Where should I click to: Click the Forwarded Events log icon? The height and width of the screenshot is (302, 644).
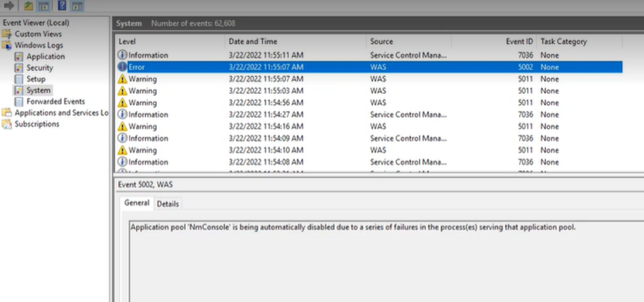pyautogui.click(x=19, y=102)
